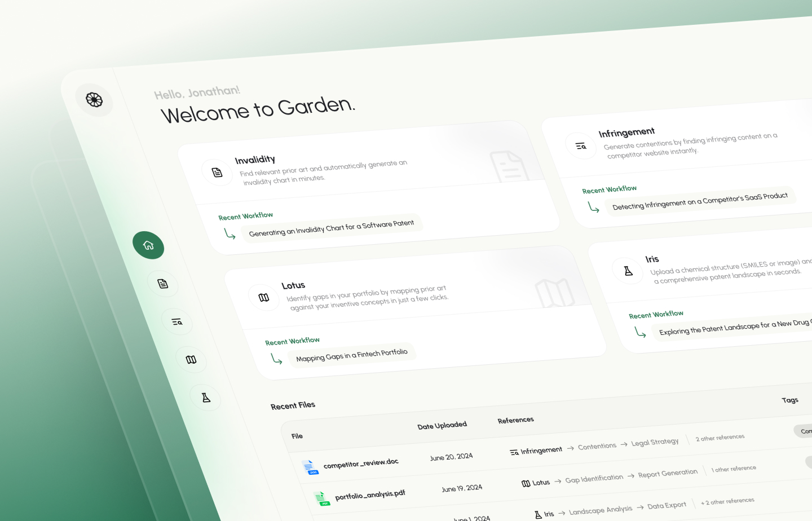Expand '+ 2 other references' in Iris row
Viewport: 812px width, 521px height.
pyautogui.click(x=727, y=501)
